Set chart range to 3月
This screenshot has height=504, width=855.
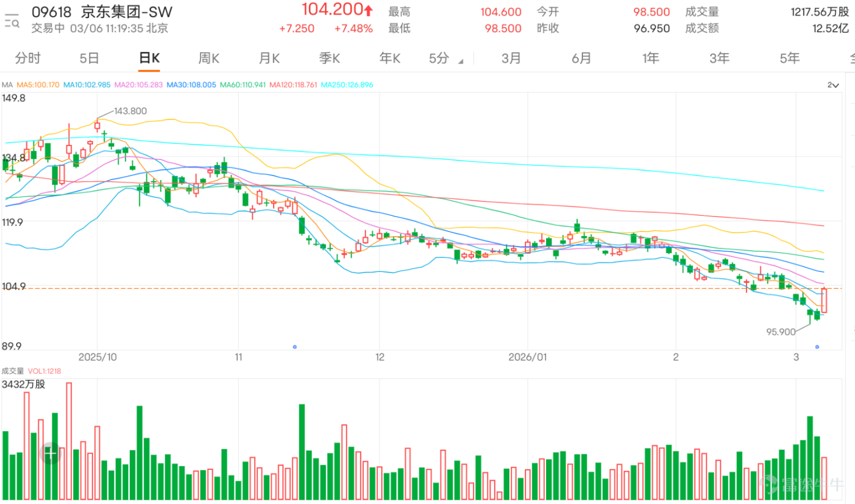pyautogui.click(x=511, y=58)
